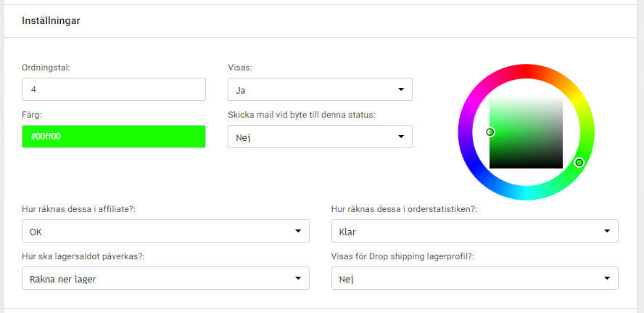644x313 pixels.
Task: Click black bottom area of saturation square
Action: click(526, 166)
